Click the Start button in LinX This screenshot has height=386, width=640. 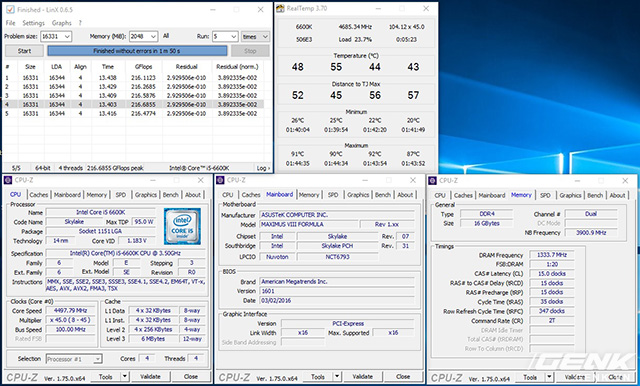(x=24, y=51)
